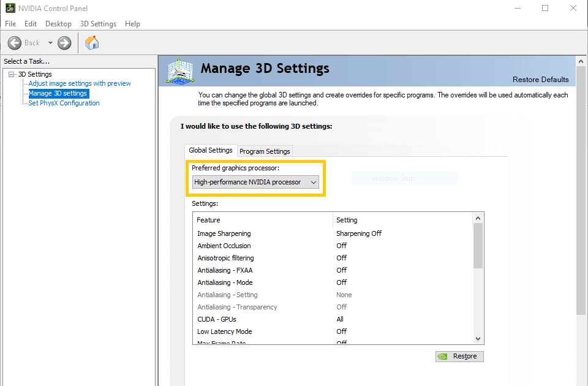This screenshot has width=588, height=386.
Task: Select the Low Latency Mode row
Action: click(333, 331)
